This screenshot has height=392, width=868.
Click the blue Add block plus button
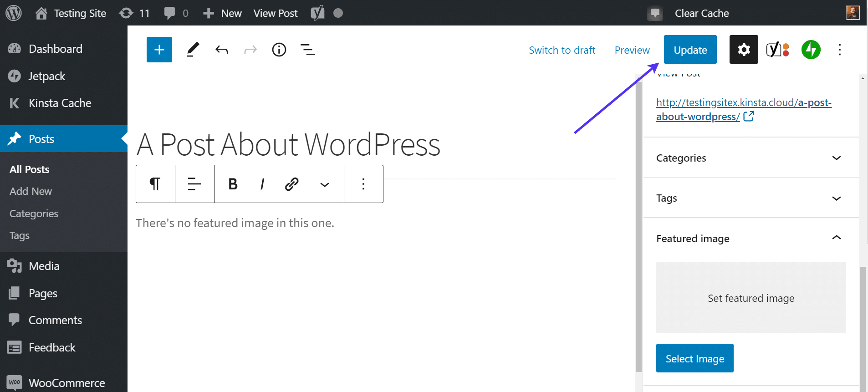(159, 50)
